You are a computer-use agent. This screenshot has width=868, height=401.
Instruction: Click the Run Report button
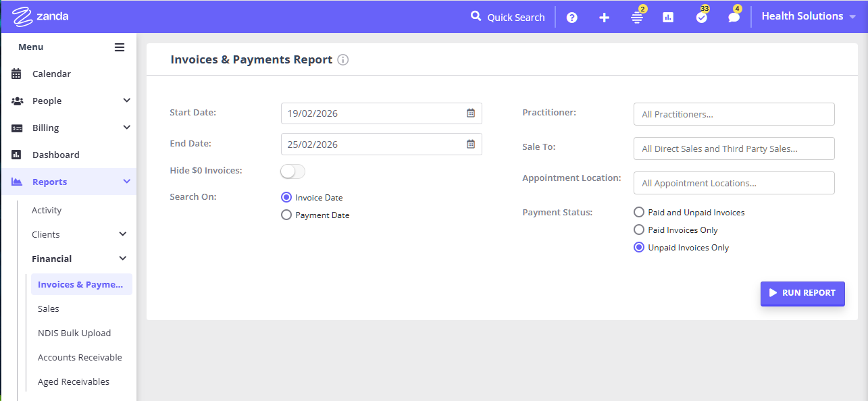coord(802,293)
